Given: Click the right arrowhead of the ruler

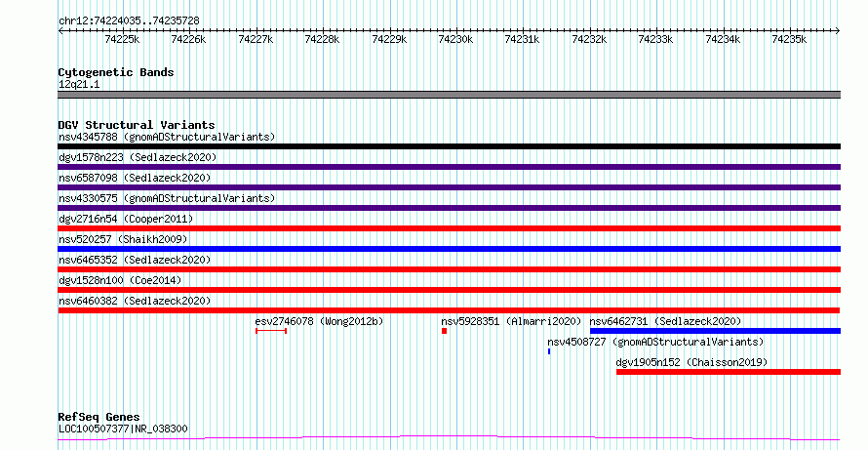Looking at the screenshot, I should point(838,31).
